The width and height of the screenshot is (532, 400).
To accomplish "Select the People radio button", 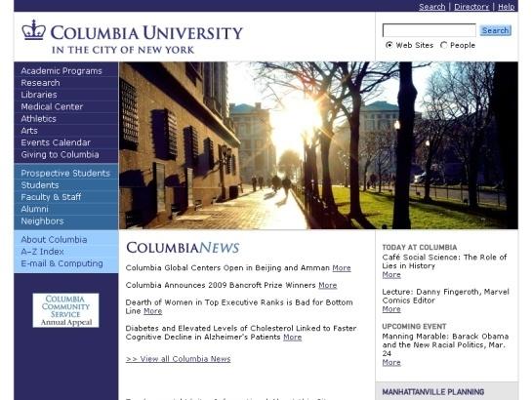I will (443, 45).
